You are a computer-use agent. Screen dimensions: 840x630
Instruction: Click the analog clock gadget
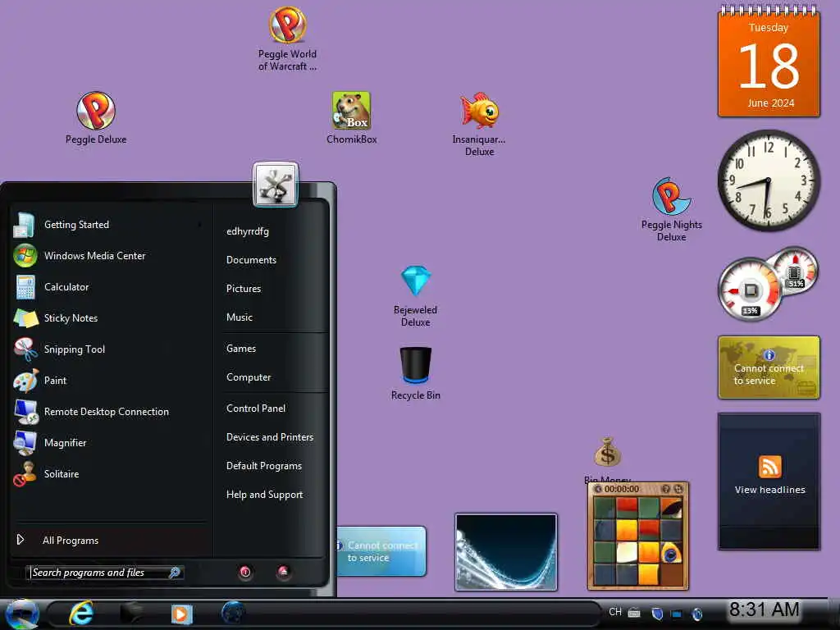pos(769,181)
